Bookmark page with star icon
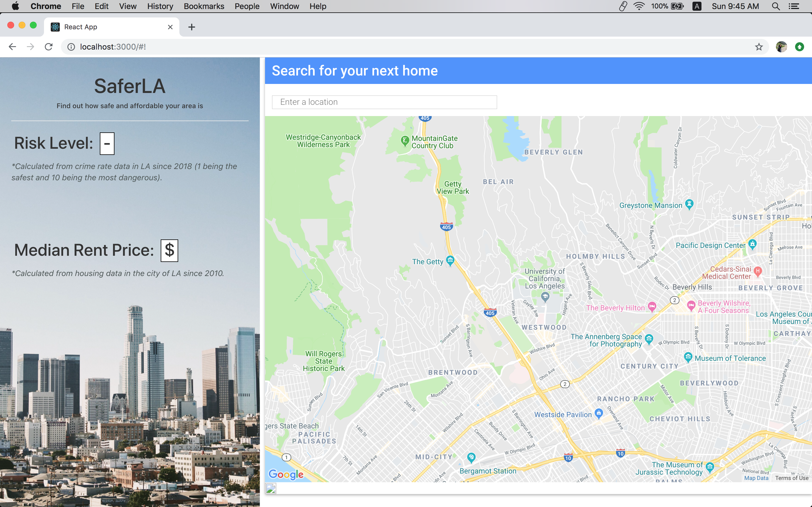This screenshot has height=507, width=812. point(759,47)
